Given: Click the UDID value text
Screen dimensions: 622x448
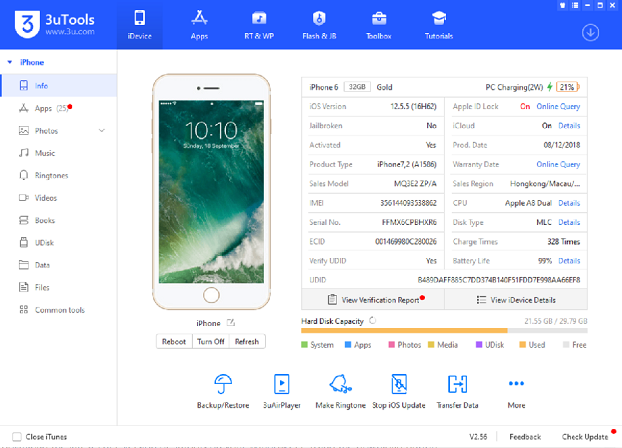Looking at the screenshot, I should coord(499,280).
